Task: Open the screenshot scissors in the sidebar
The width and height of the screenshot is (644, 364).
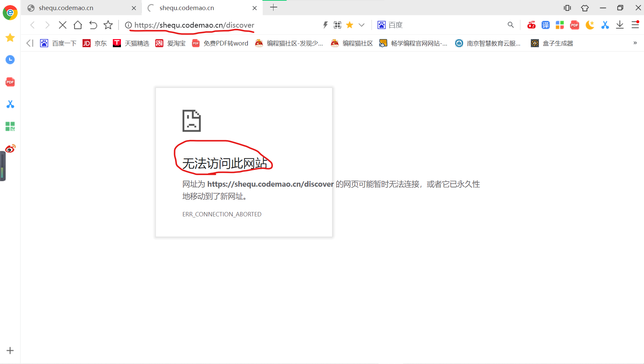Action: [x=10, y=104]
